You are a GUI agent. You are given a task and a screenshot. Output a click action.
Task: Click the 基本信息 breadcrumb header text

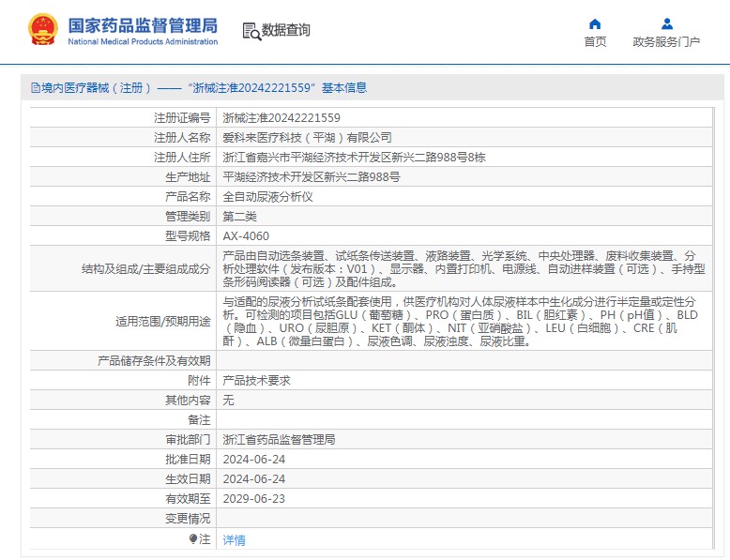(343, 88)
